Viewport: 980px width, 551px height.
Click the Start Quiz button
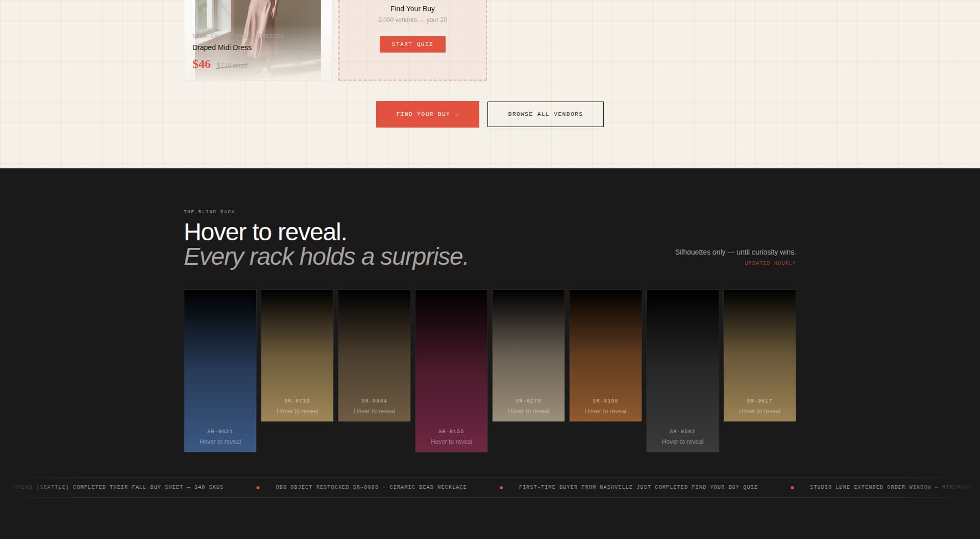(x=412, y=44)
